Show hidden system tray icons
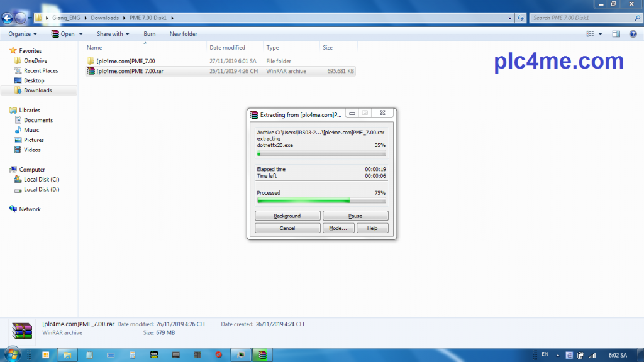 click(x=558, y=355)
